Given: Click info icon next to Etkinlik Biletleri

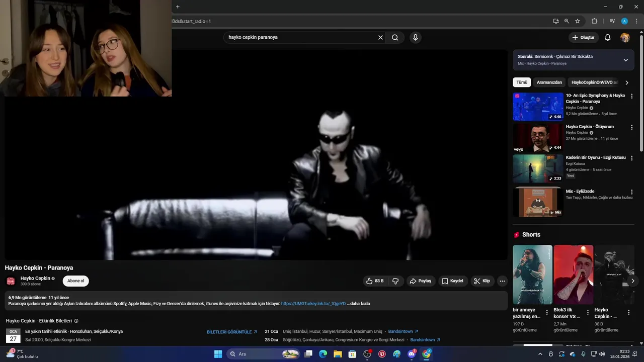Looking at the screenshot, I should tap(76, 321).
